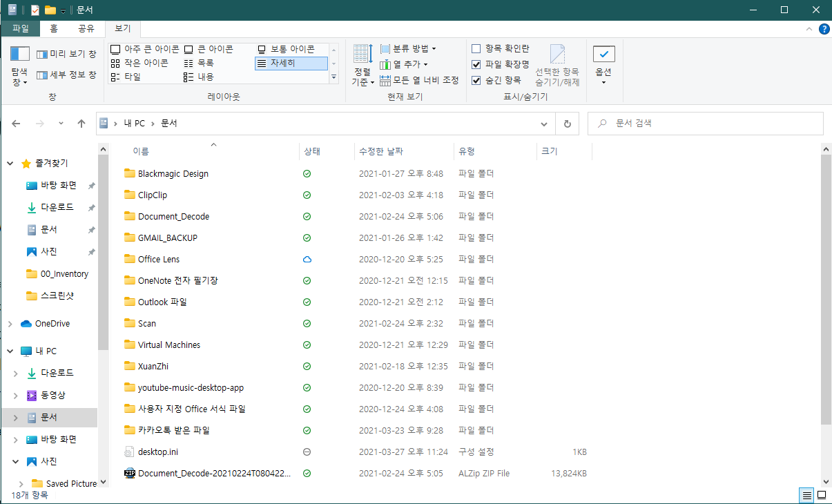This screenshot has height=504, width=832.
Task: Select content (내용) layout
Action: pyautogui.click(x=199, y=77)
